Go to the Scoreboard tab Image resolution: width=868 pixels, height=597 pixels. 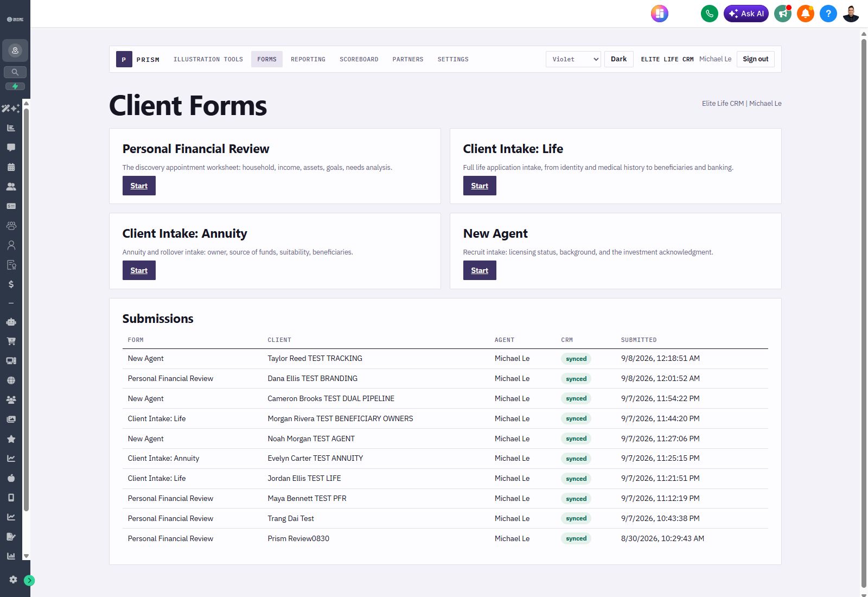point(359,59)
